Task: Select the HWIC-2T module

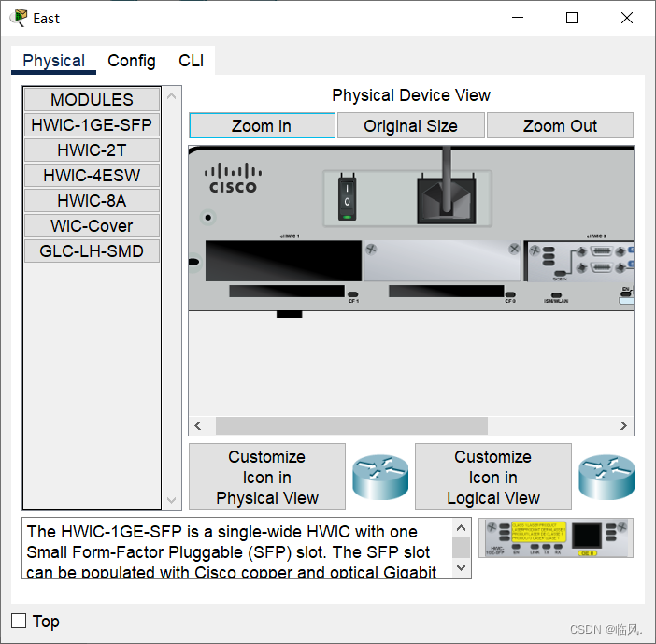Action: tap(92, 150)
